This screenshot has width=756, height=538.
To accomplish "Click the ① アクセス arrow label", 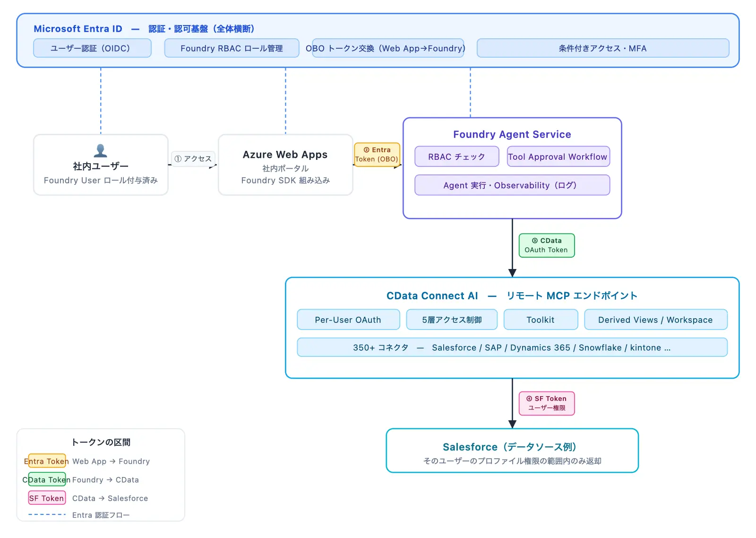I will [193, 159].
